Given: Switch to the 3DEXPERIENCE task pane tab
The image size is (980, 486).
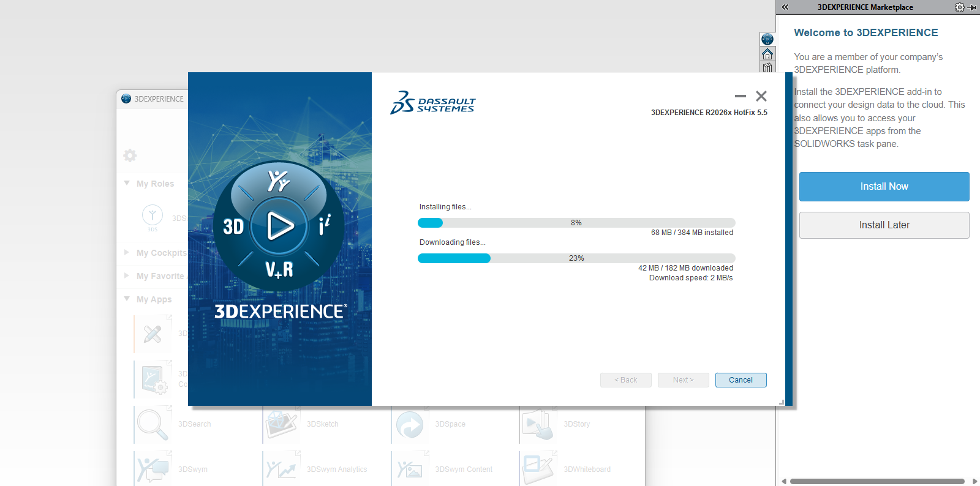Looking at the screenshot, I should point(767,39).
